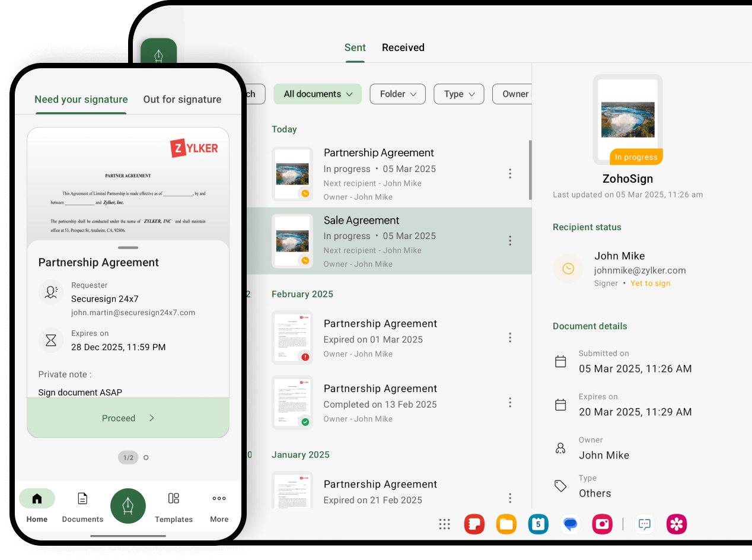752x560 pixels.
Task: Click the calendar icon next to Submitted on
Action: [x=560, y=361]
